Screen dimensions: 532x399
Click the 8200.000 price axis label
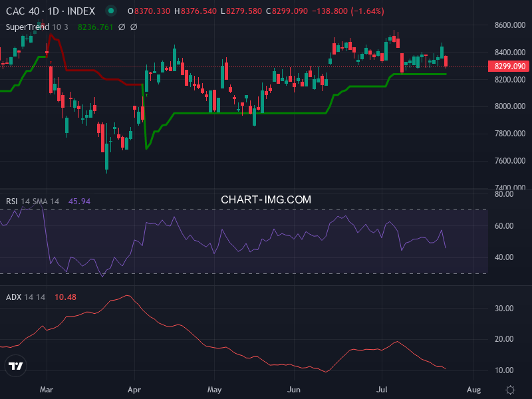coord(509,79)
